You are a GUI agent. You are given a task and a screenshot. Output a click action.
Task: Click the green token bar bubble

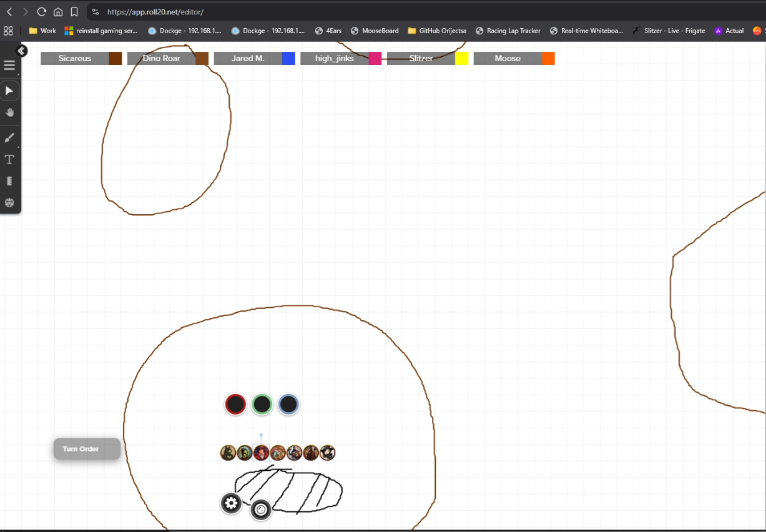(x=262, y=405)
